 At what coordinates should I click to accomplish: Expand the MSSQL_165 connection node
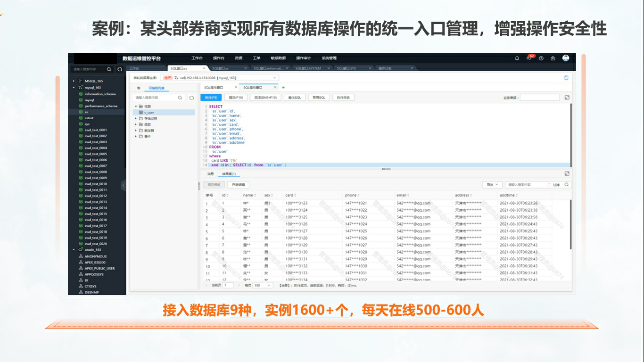pyautogui.click(x=74, y=81)
